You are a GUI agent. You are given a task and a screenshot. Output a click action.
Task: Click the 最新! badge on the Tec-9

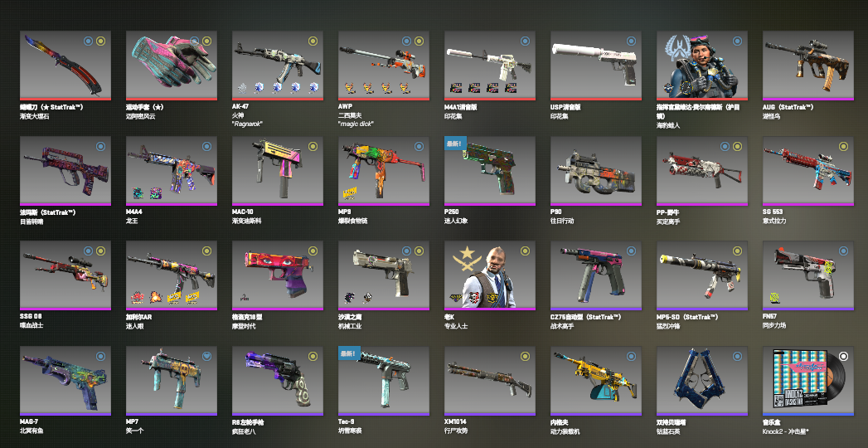point(349,353)
